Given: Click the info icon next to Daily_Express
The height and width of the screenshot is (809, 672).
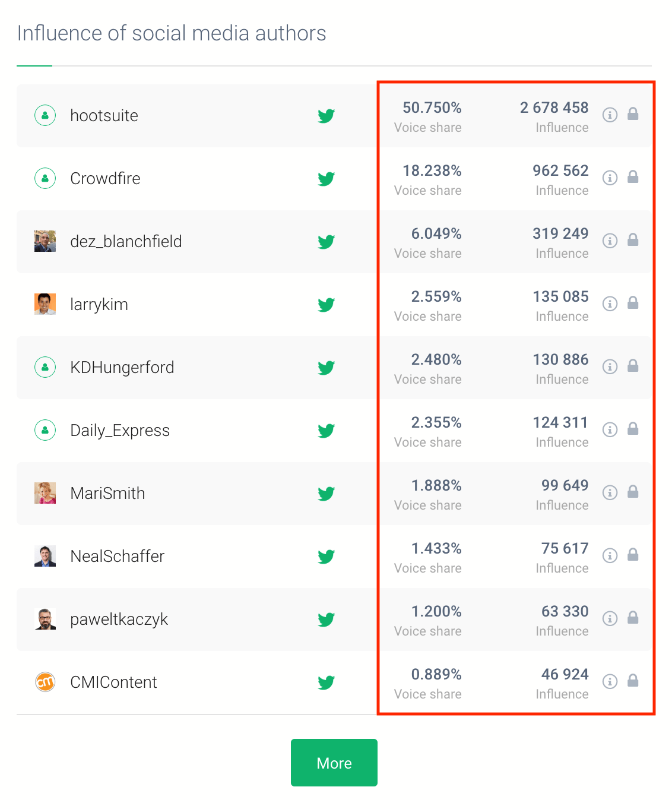Looking at the screenshot, I should point(610,430).
